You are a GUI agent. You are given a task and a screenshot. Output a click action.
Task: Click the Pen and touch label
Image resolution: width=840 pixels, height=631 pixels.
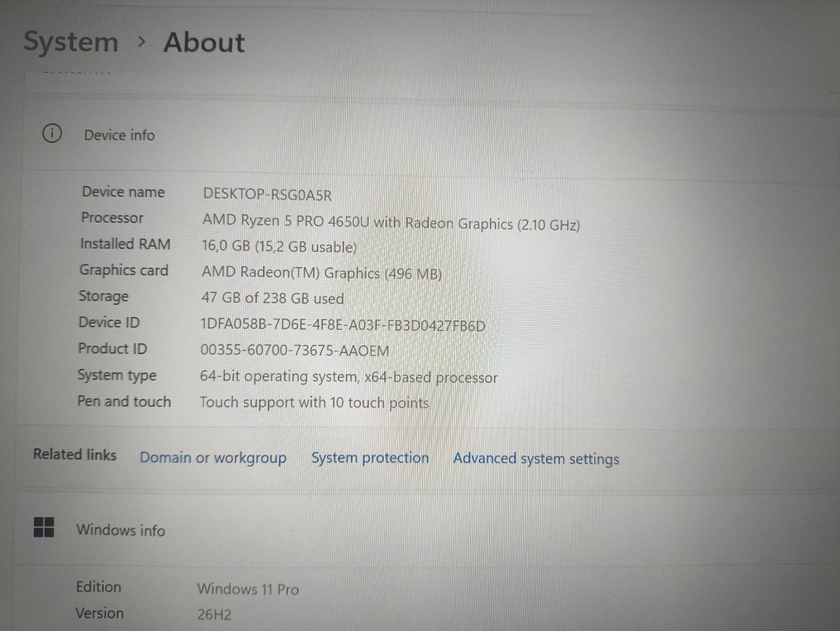(x=124, y=401)
